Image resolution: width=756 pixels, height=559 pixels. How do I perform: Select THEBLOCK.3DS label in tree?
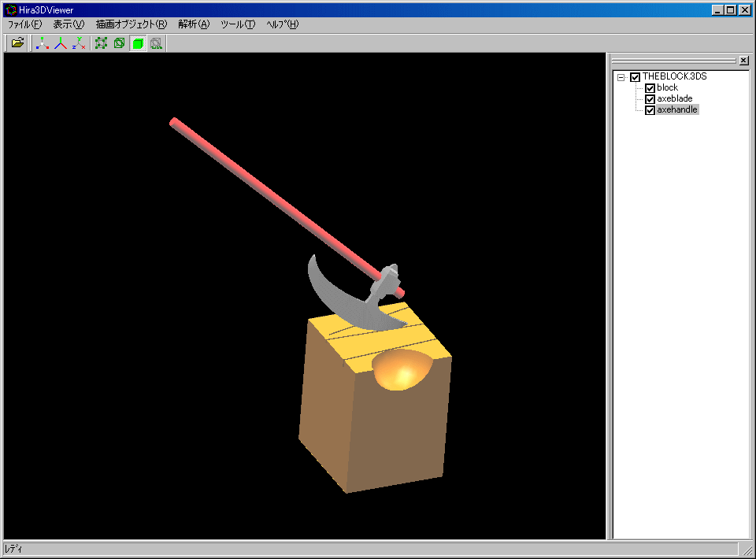(x=675, y=76)
